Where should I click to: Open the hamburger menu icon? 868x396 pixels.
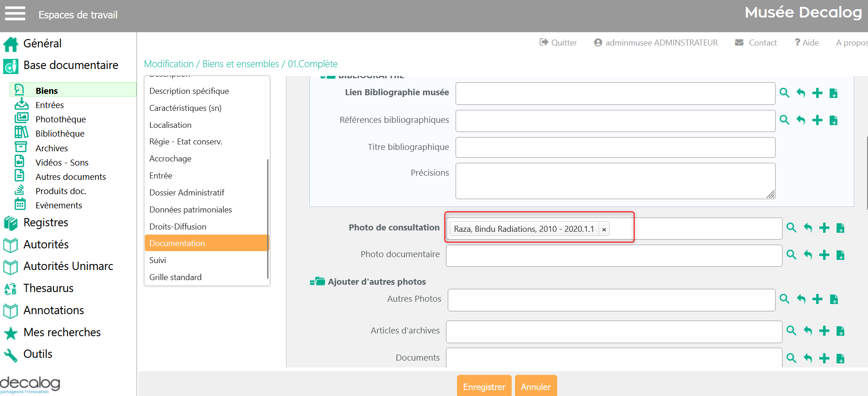(15, 14)
